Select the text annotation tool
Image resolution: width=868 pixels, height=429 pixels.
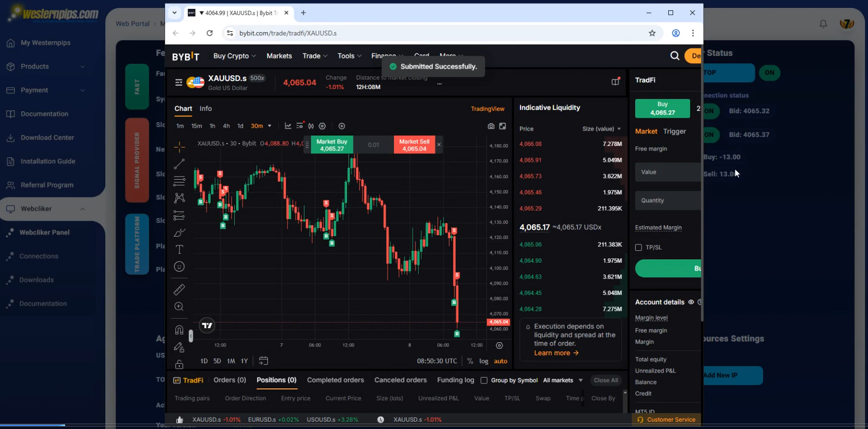pos(179,249)
